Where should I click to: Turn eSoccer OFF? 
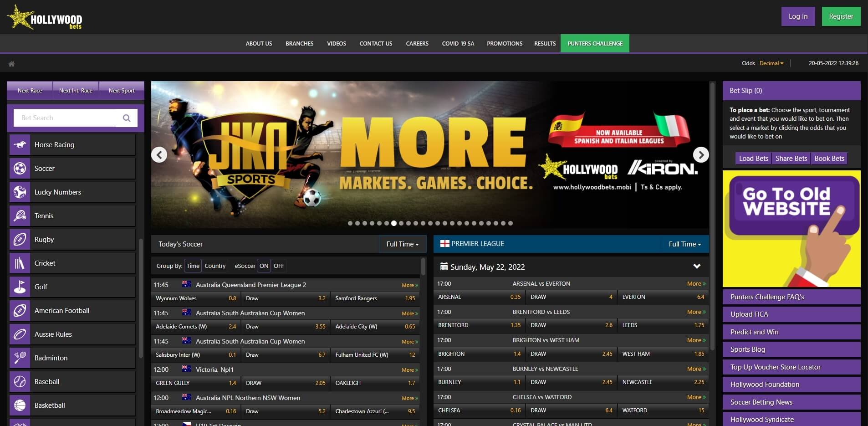tap(279, 266)
